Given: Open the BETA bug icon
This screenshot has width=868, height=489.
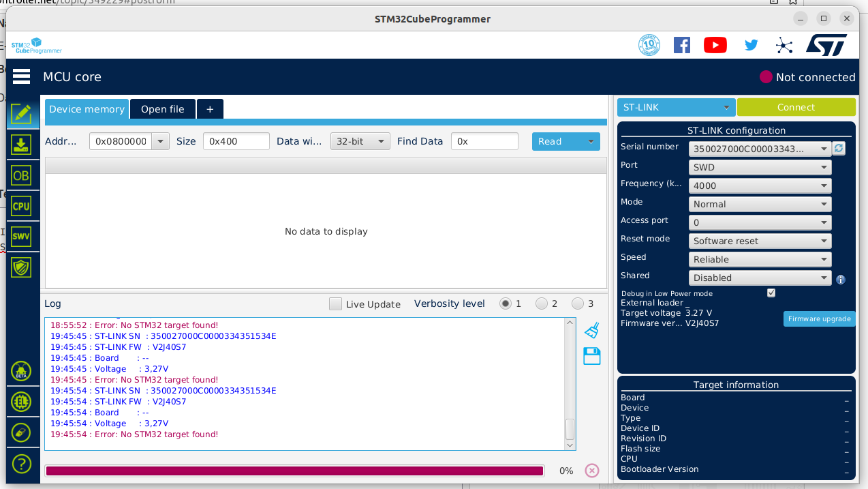Looking at the screenshot, I should [22, 371].
